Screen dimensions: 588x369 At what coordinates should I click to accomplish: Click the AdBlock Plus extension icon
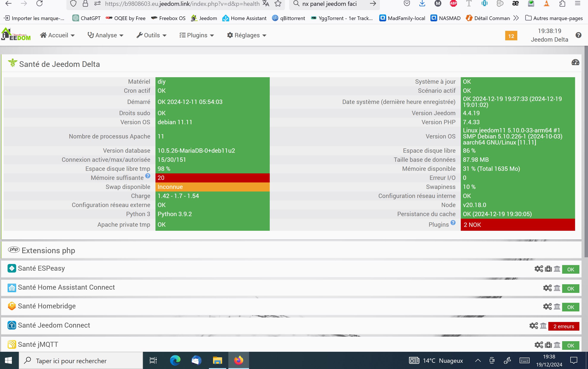tap(453, 3)
